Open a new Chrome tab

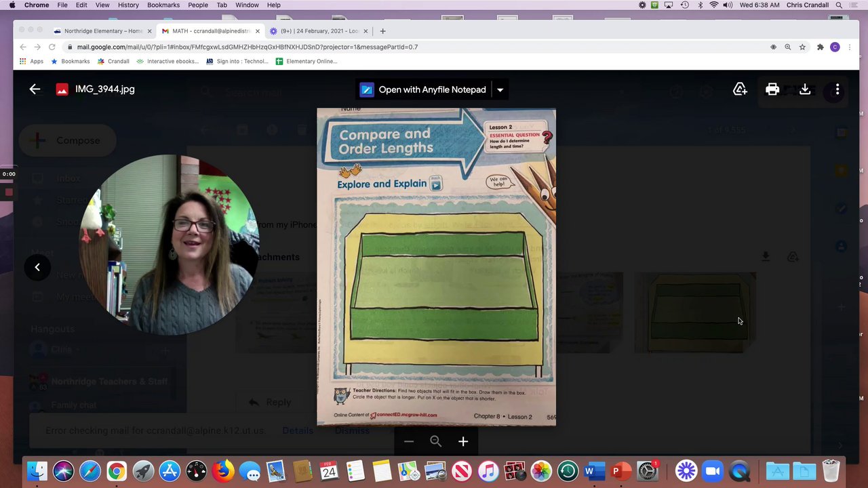(x=382, y=31)
